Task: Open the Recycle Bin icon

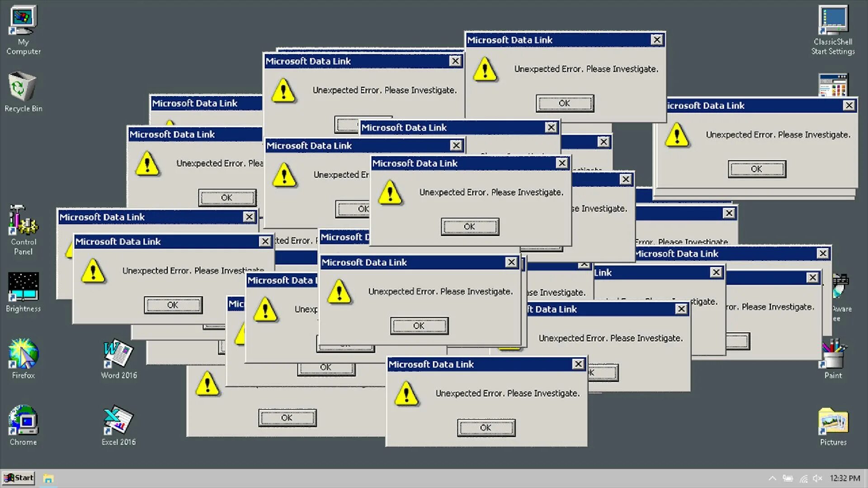Action: [x=23, y=87]
